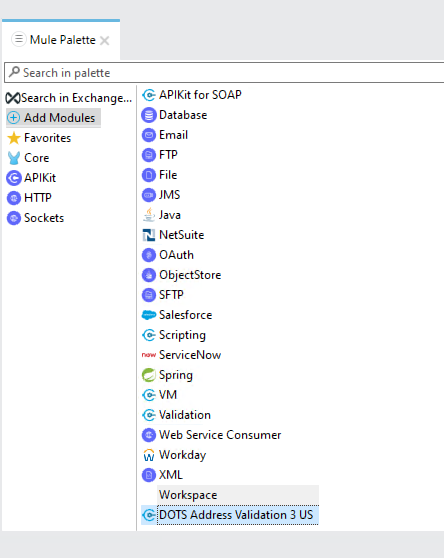The width and height of the screenshot is (444, 558).
Task: Select the ObjectStore text entry
Action: (x=190, y=275)
